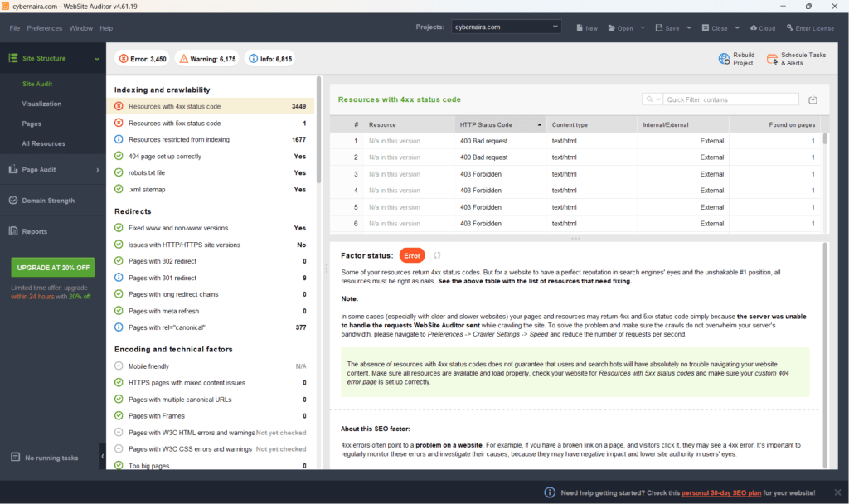Click in the Quick Filter input field

click(731, 99)
